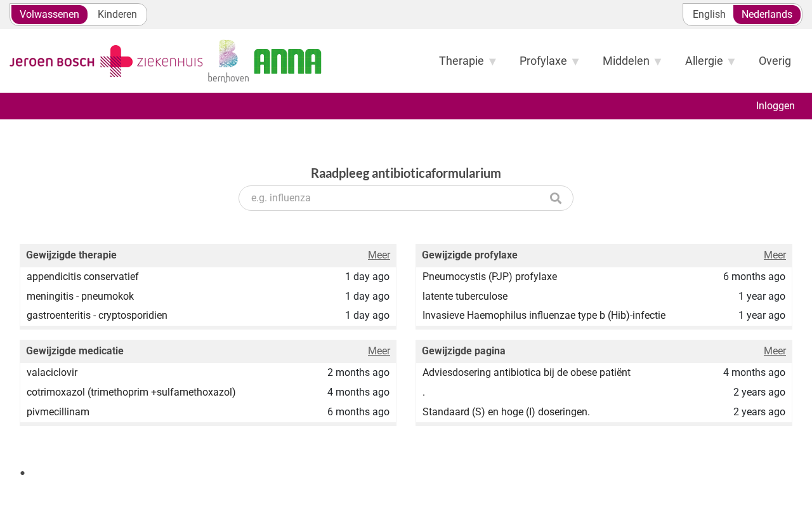
Task: Click the Bernhoven logo
Action: pos(228,61)
